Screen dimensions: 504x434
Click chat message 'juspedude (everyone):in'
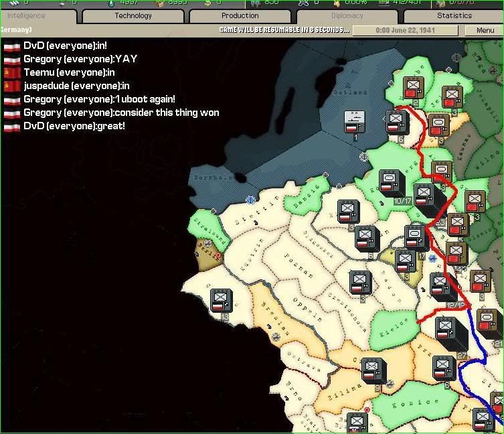(x=66, y=86)
